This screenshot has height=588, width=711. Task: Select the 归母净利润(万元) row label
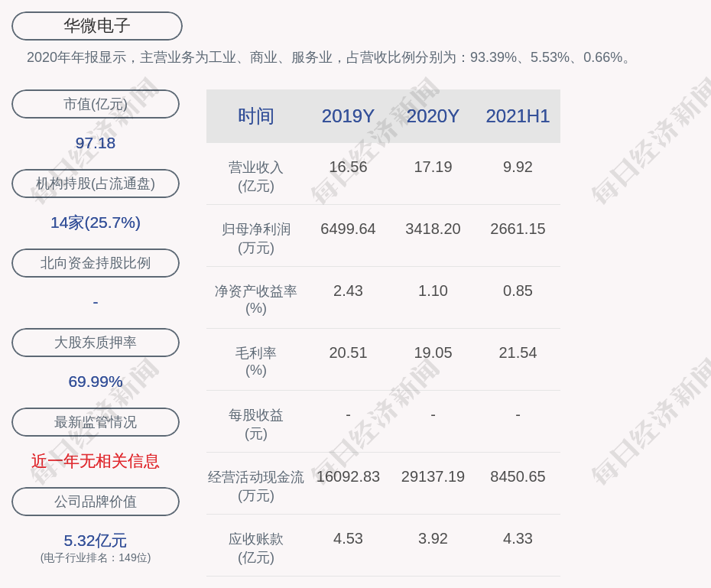256,239
